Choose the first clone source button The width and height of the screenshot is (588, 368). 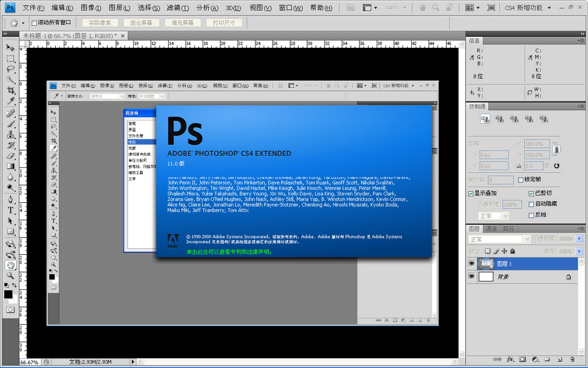click(485, 119)
